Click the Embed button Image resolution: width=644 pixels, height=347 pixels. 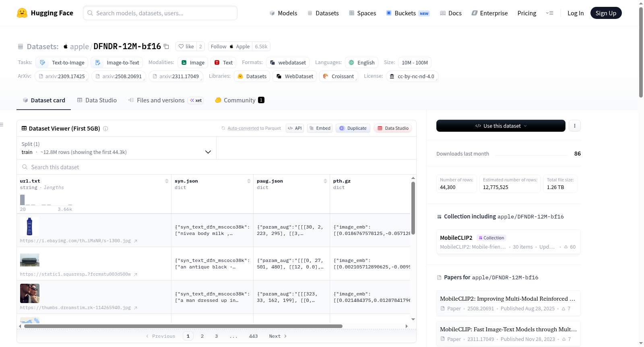(x=320, y=128)
